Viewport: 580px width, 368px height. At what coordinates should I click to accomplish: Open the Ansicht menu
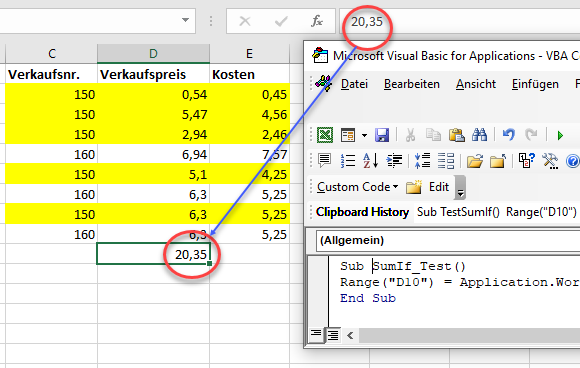(476, 84)
